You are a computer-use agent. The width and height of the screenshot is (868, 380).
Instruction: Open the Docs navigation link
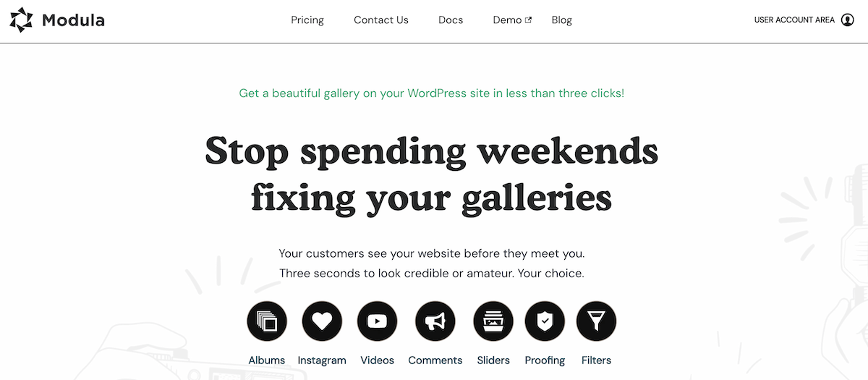pos(451,20)
